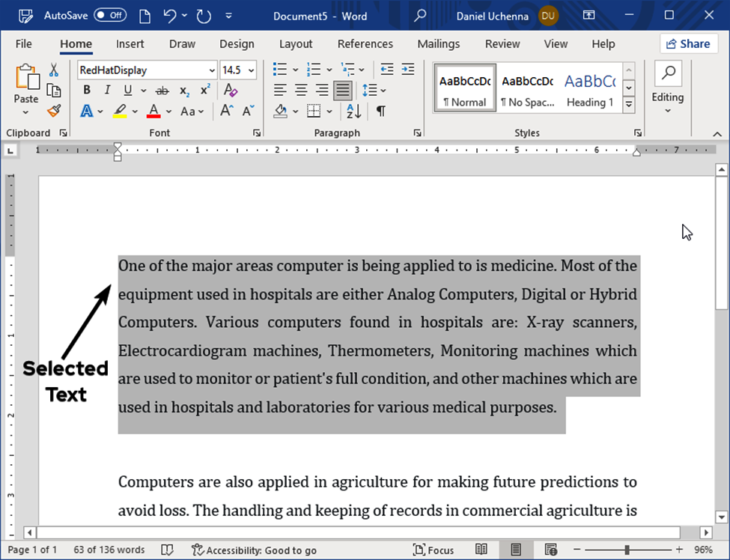
Task: Click the zoom slider in the status bar
Action: 627,550
